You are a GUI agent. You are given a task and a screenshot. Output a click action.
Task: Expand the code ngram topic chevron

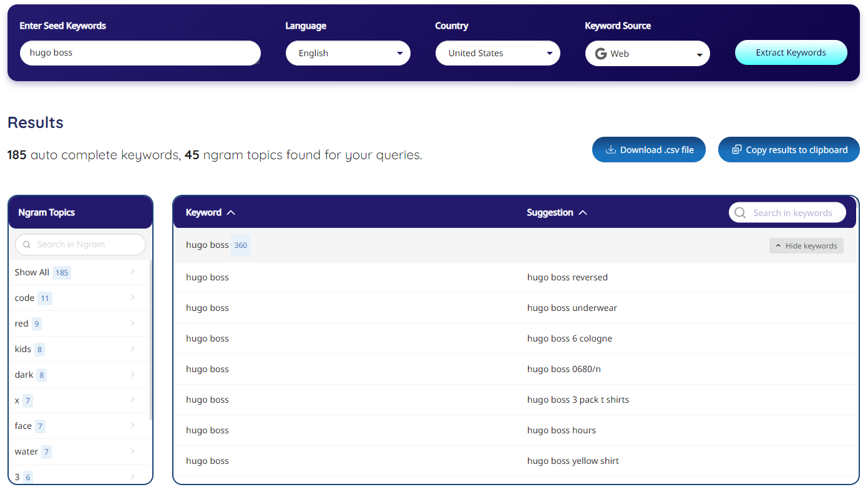133,297
